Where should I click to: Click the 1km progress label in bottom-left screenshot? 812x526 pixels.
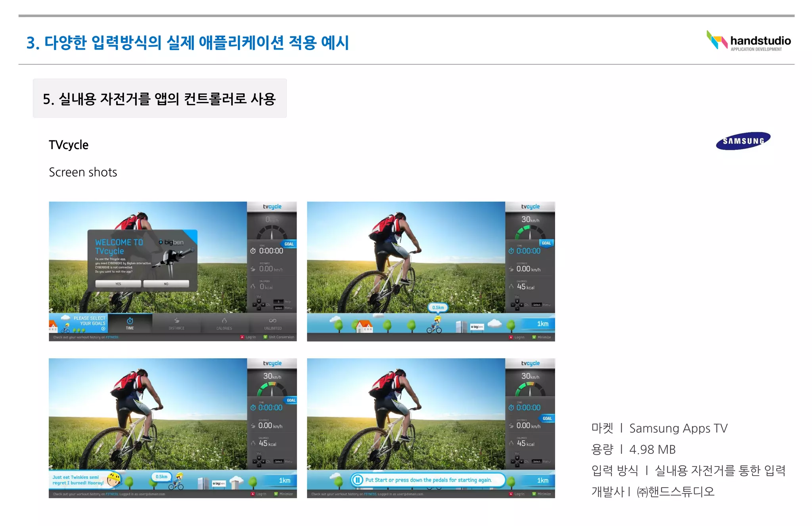pos(284,480)
